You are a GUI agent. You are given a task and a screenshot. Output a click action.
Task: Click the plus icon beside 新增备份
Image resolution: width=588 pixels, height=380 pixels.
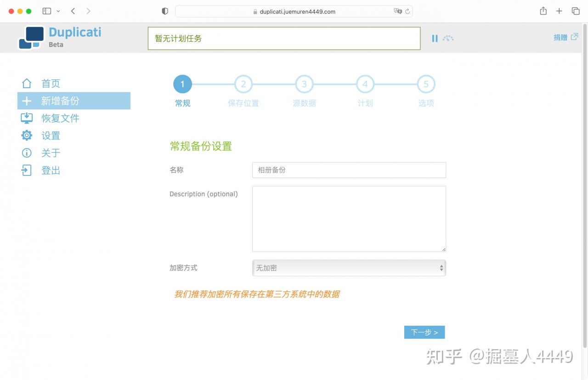coord(27,101)
